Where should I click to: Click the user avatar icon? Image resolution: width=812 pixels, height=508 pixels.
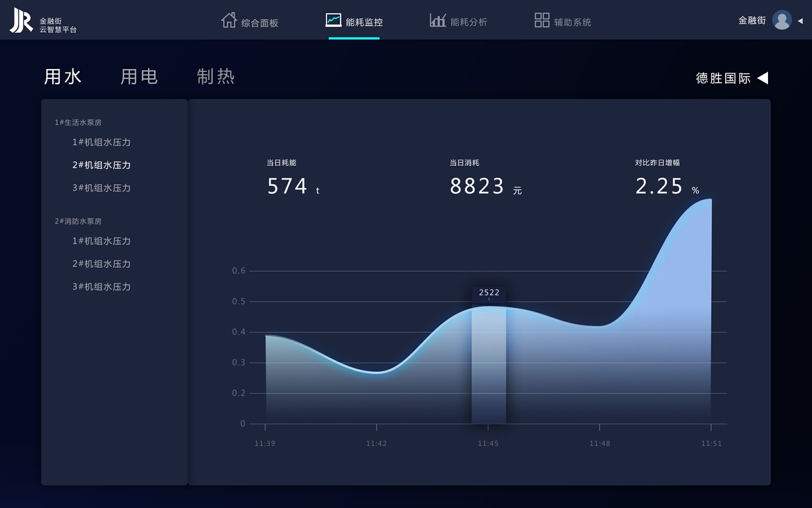pyautogui.click(x=782, y=20)
